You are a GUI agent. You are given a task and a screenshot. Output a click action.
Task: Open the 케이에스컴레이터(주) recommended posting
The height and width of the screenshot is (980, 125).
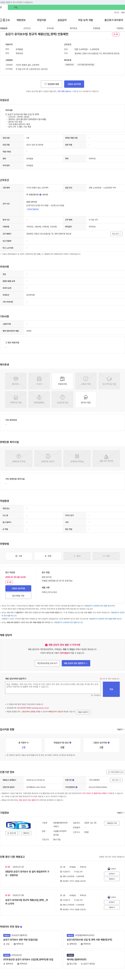coord(94,959)
